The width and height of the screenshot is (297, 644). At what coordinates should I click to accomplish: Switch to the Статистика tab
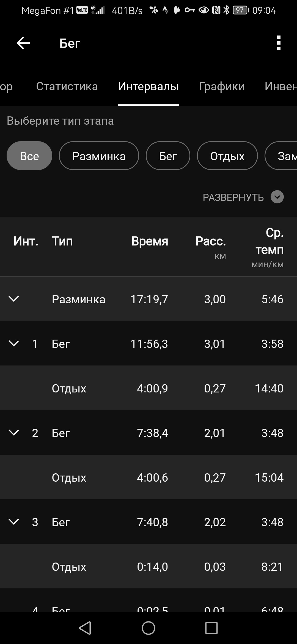point(67,86)
